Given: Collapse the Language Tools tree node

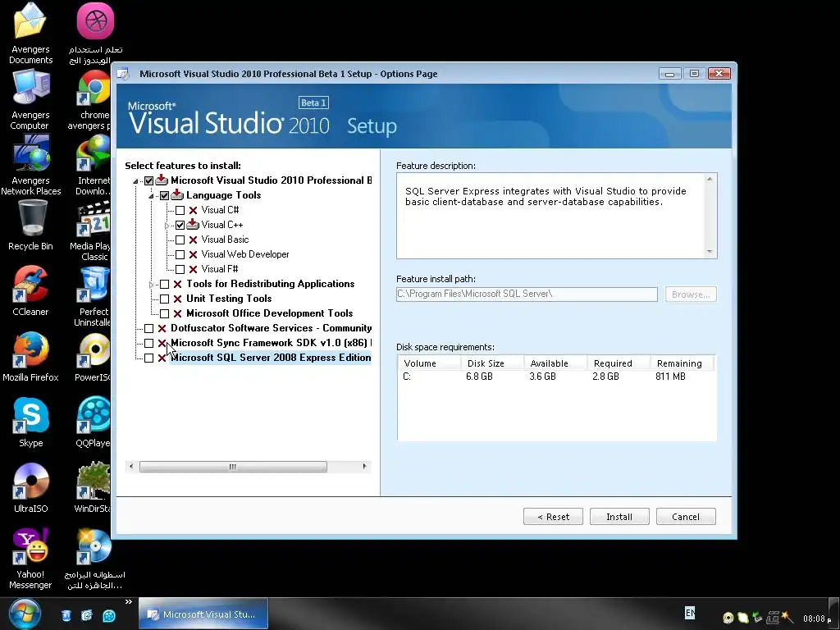Looking at the screenshot, I should [151, 196].
